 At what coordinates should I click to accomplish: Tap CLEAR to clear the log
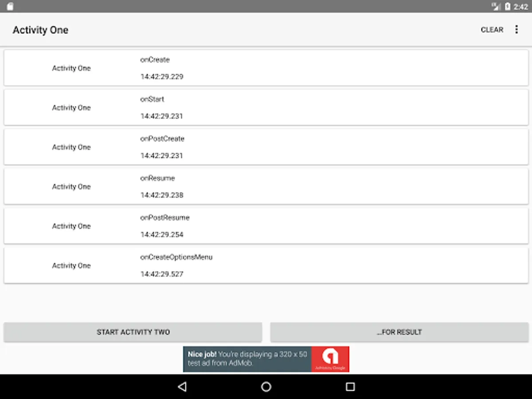click(x=492, y=29)
